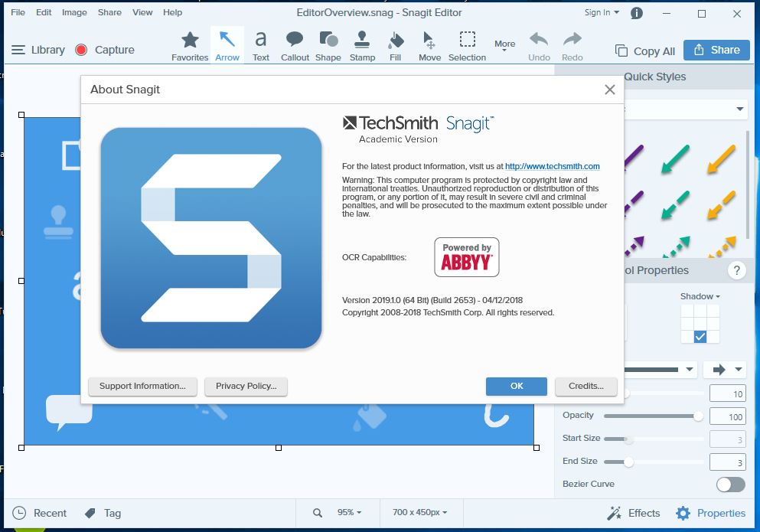760x532 pixels.
Task: Choose the Selection tool
Action: pos(467,46)
